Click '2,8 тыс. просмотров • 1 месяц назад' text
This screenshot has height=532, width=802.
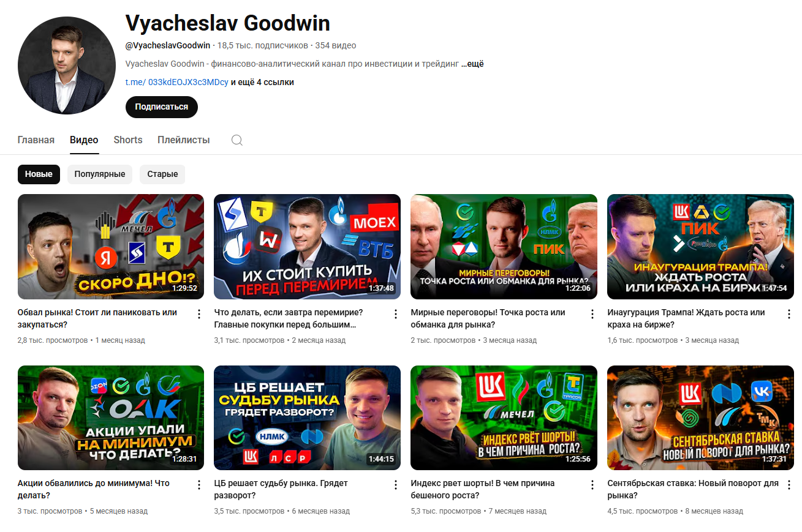click(x=81, y=340)
